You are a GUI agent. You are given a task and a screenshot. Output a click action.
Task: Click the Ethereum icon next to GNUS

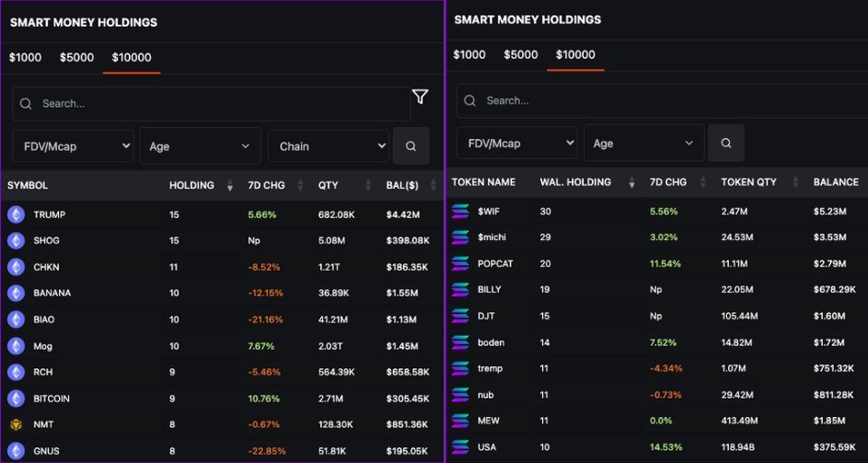coord(16,451)
